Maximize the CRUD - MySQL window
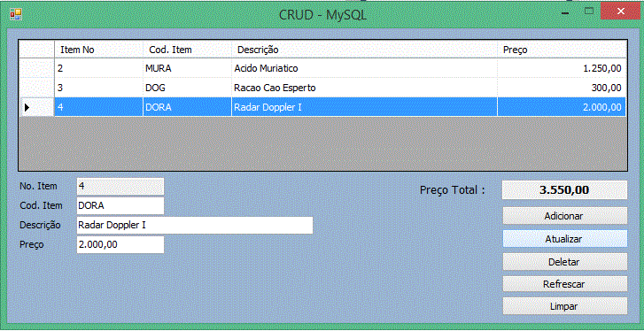 [x=589, y=12]
